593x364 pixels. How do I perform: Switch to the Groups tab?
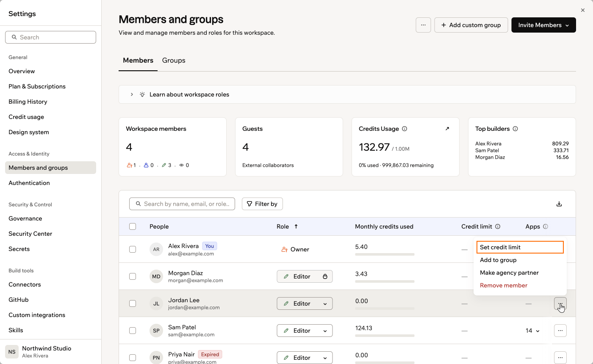click(174, 61)
